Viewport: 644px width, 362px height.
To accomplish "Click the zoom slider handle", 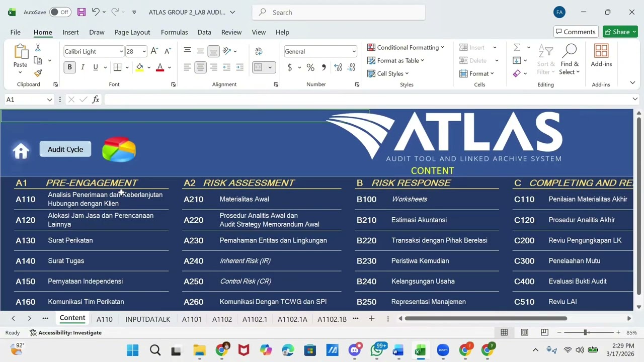I will click(586, 332).
